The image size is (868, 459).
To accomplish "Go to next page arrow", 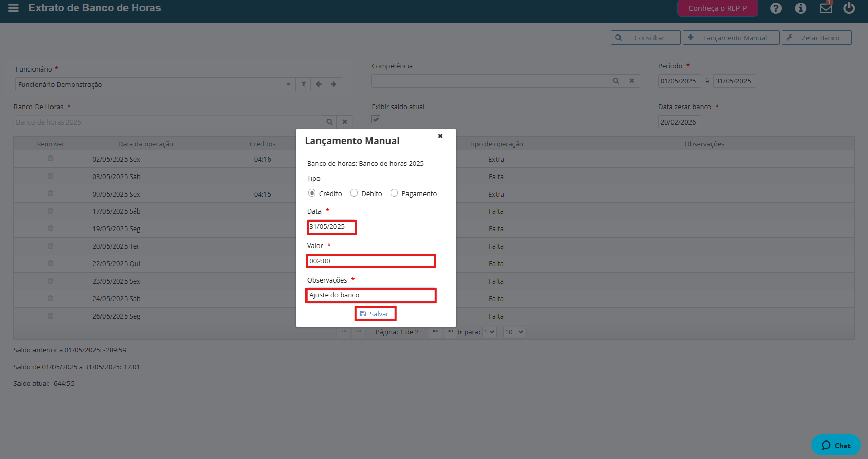I will [435, 332].
